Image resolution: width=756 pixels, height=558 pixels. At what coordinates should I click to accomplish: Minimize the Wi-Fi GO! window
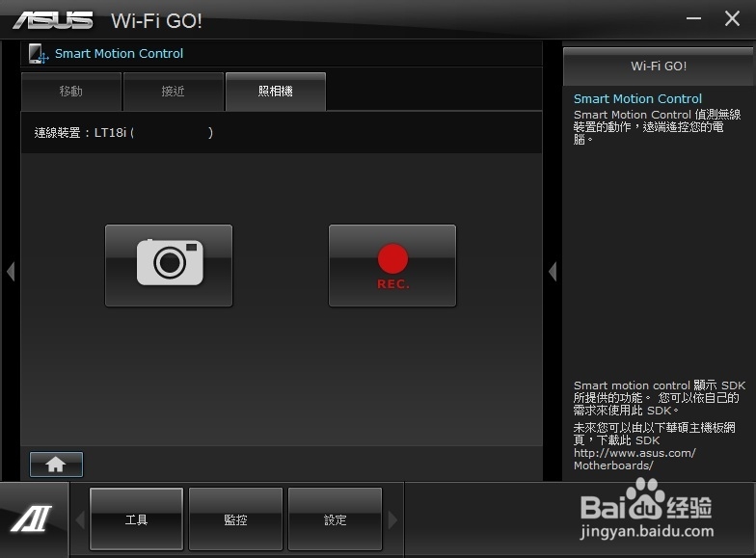[x=693, y=19]
